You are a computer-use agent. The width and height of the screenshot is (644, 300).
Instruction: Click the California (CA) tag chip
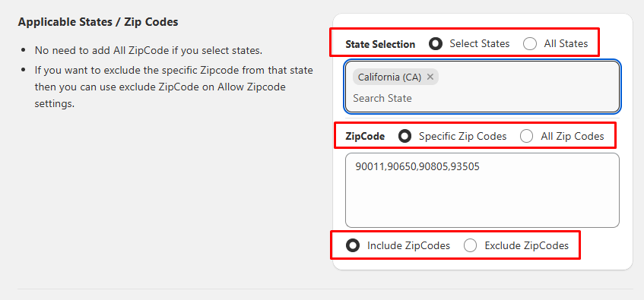point(395,77)
